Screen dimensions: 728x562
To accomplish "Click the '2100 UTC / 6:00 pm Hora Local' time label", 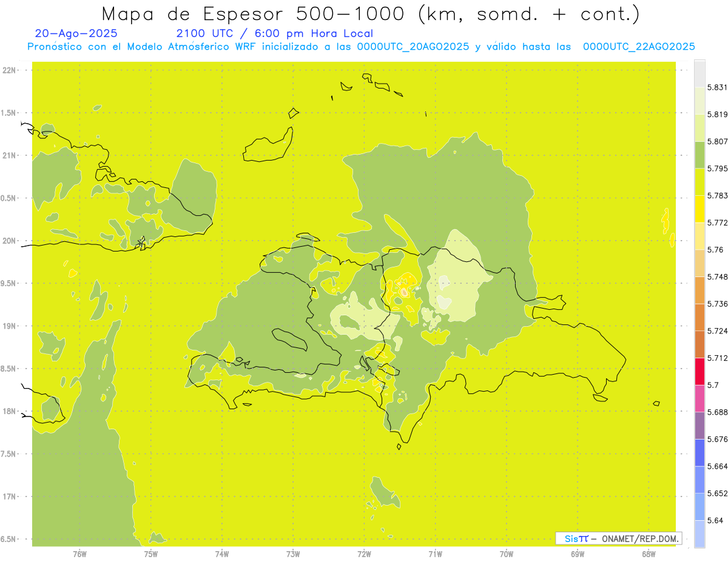I will (x=275, y=33).
